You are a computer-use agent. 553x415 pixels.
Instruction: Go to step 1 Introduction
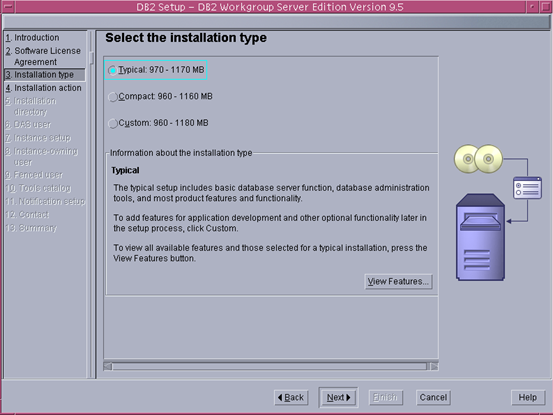tap(32, 38)
